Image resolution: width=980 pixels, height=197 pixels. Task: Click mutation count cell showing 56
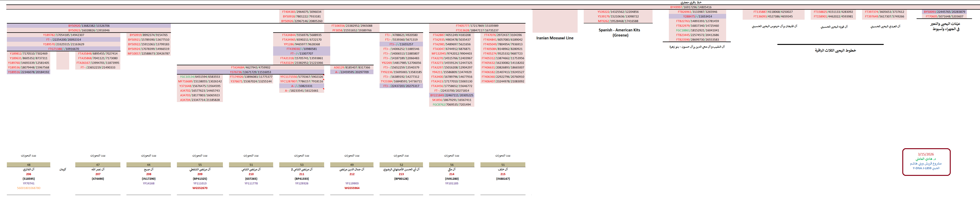(x=452, y=165)
